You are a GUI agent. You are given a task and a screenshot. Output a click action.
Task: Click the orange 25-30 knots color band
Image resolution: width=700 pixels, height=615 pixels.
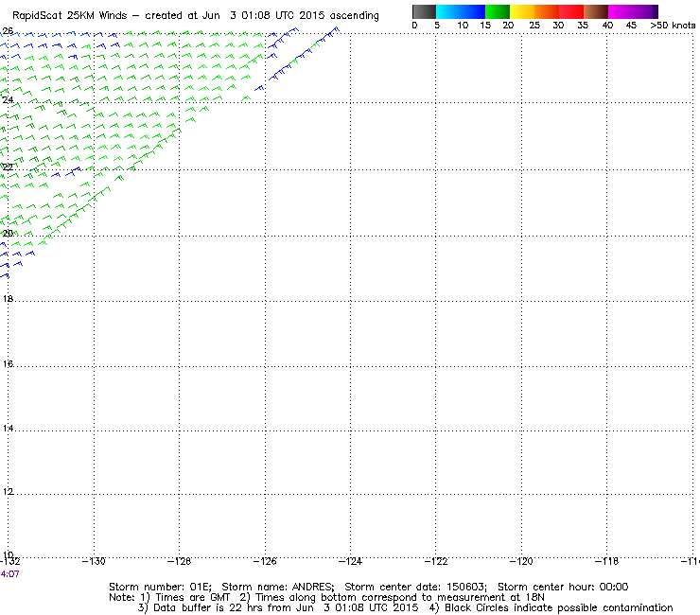[547, 11]
